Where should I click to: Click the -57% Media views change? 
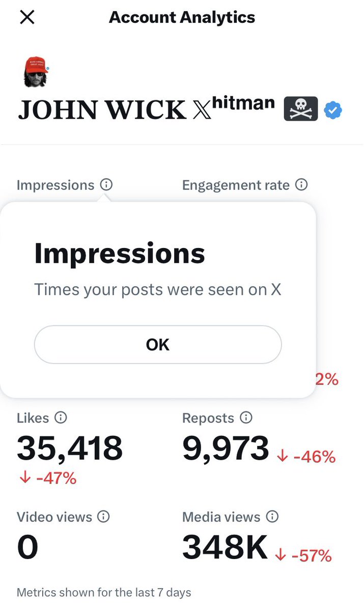tap(304, 555)
